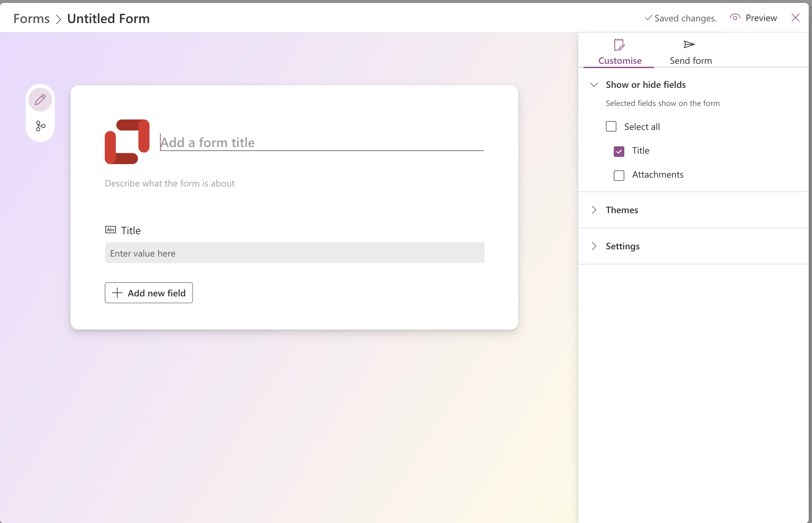This screenshot has width=812, height=523.
Task: Go back to Forms breadcrumb
Action: 31,18
